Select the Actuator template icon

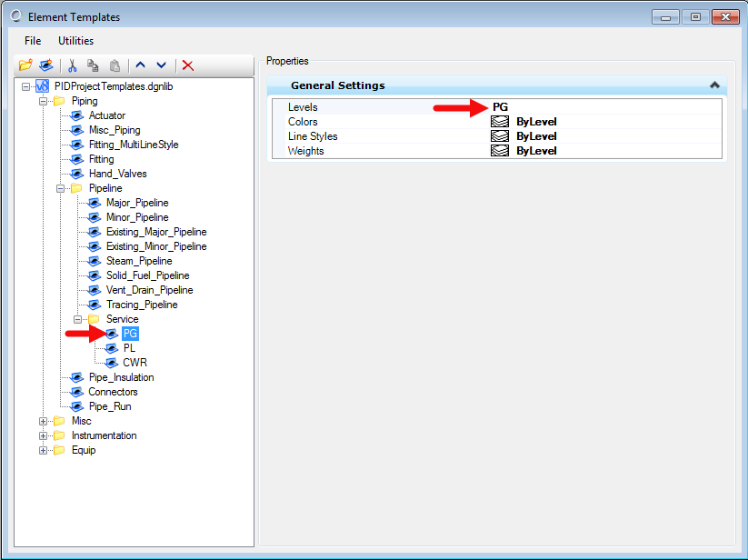click(x=77, y=115)
